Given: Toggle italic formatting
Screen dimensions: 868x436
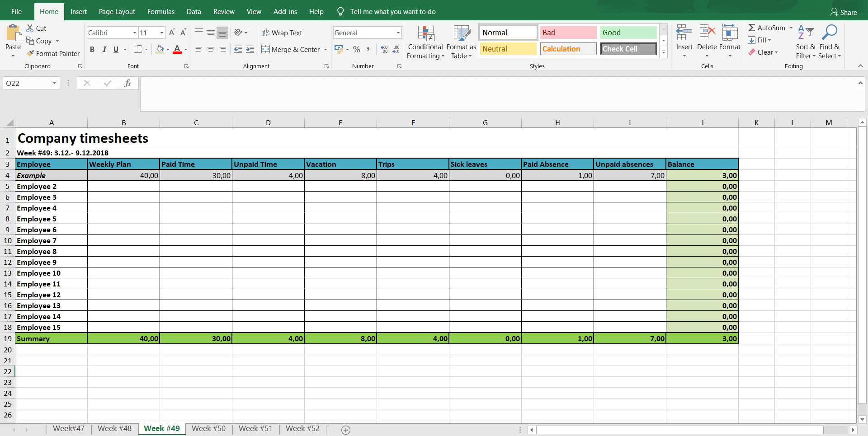Looking at the screenshot, I should (x=104, y=50).
